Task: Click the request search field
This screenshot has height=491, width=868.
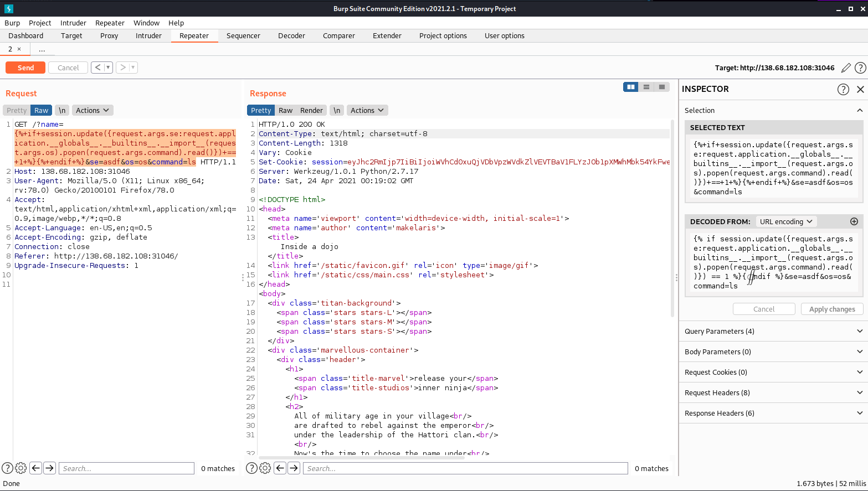Action: (126, 468)
